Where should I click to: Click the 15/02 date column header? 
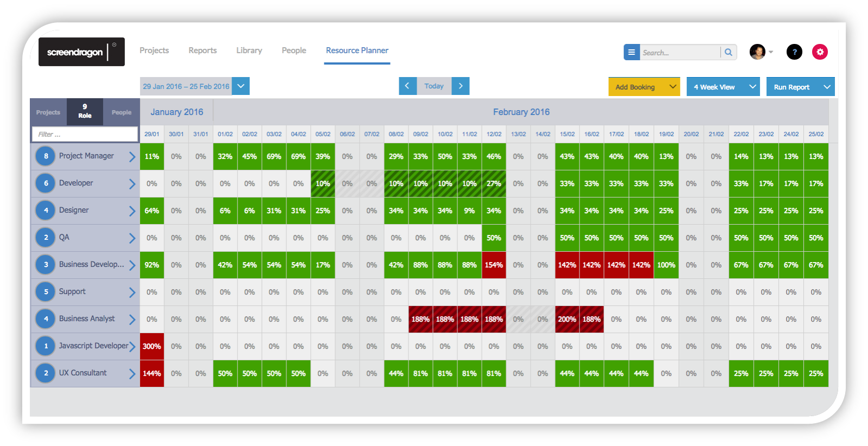tap(567, 134)
